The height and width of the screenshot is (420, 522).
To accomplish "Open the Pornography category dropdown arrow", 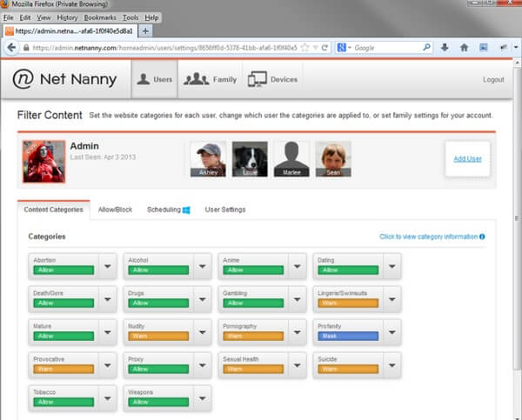I will point(298,332).
